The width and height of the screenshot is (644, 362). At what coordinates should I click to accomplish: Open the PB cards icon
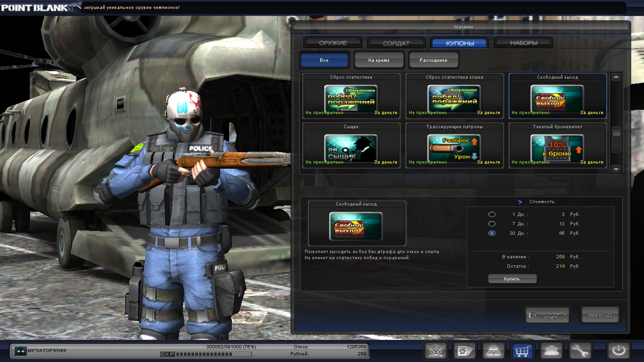click(x=465, y=351)
